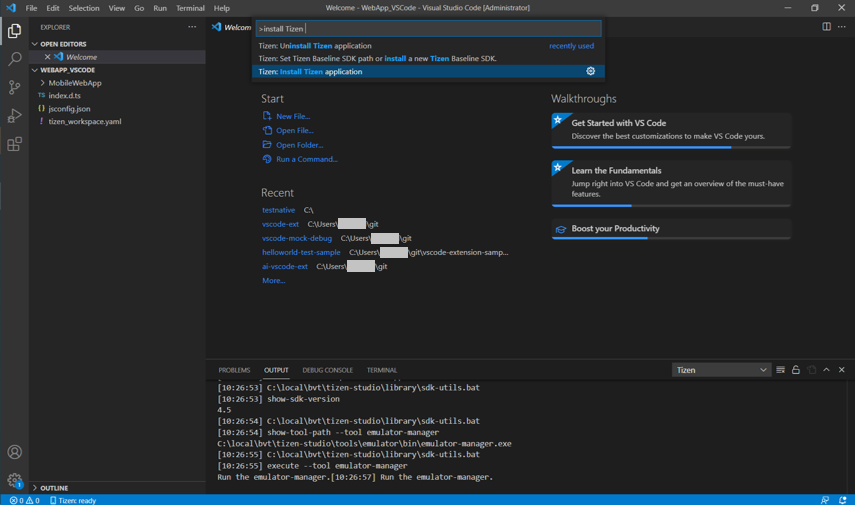Viewport: 855px width, 505px height.
Task: Open the Terminal menu
Action: point(190,8)
